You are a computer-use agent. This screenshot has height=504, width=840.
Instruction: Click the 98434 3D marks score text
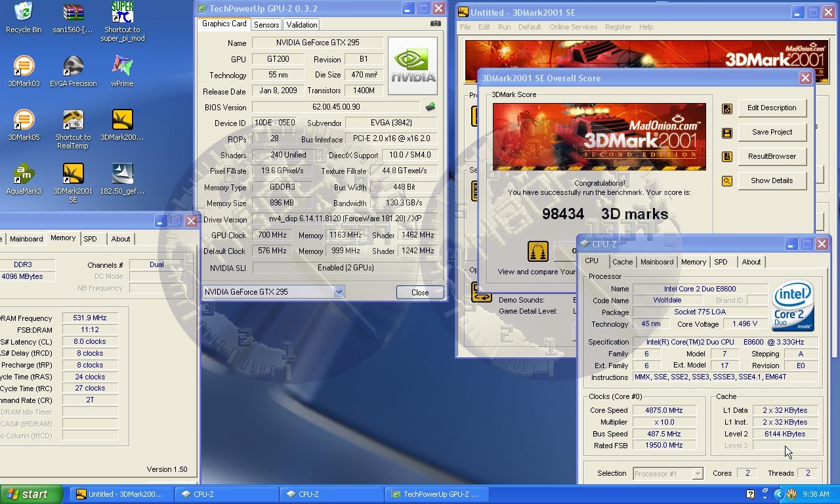coord(605,214)
